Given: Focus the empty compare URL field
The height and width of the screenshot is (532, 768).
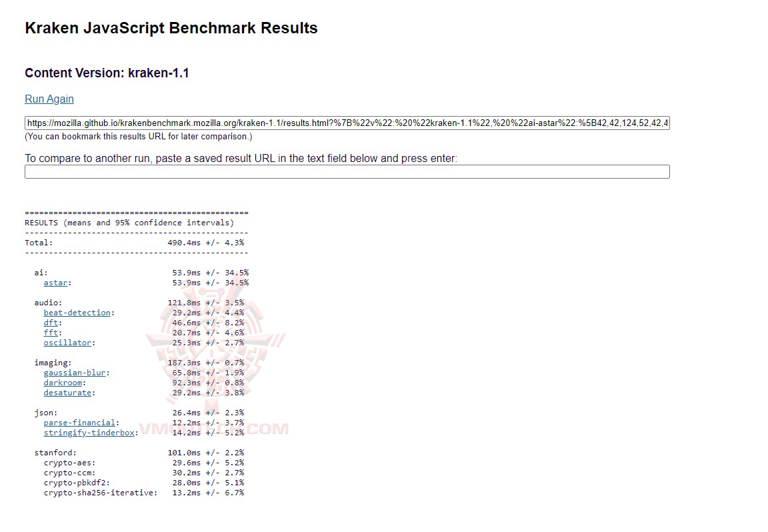Looking at the screenshot, I should (347, 171).
